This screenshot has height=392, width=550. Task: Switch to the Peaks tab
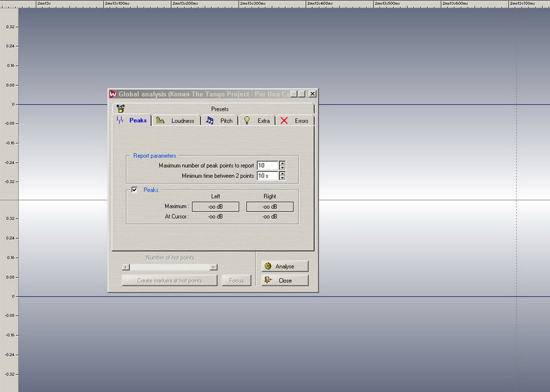click(x=132, y=120)
